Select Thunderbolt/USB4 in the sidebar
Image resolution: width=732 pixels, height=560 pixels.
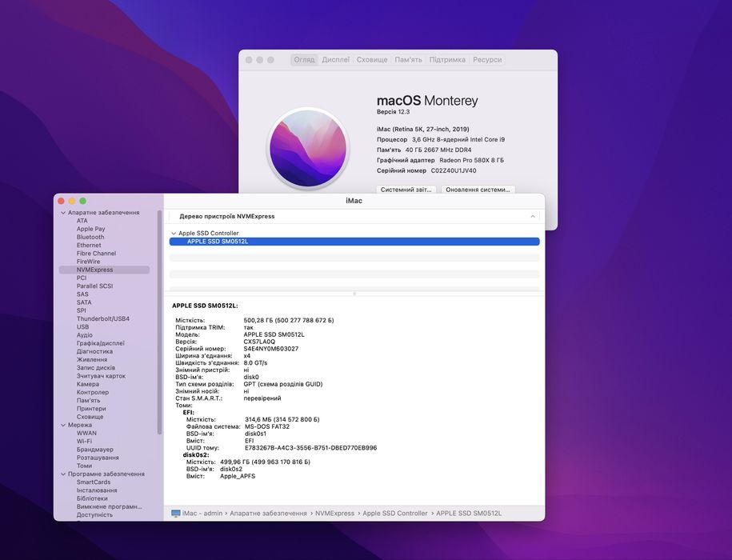(x=103, y=318)
